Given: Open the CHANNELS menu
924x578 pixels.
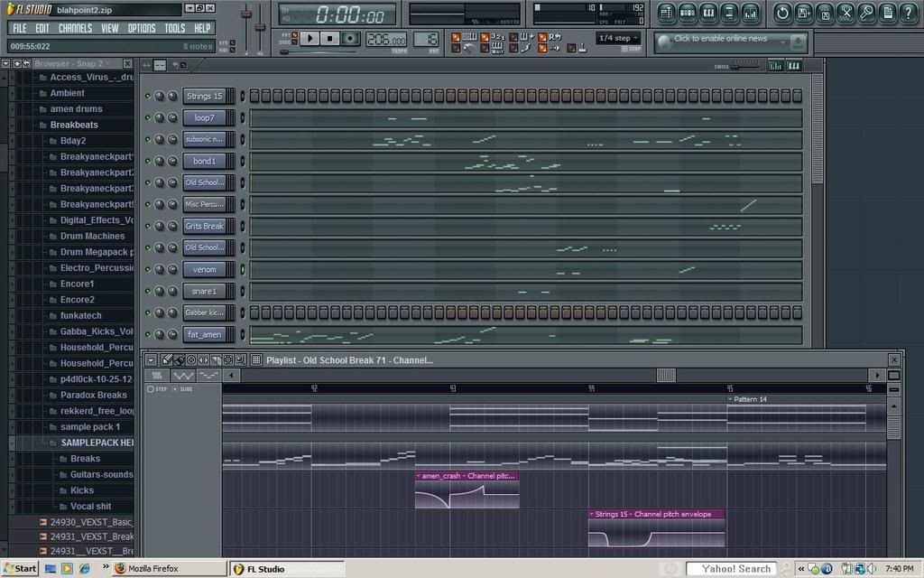Looking at the screenshot, I should (75, 28).
